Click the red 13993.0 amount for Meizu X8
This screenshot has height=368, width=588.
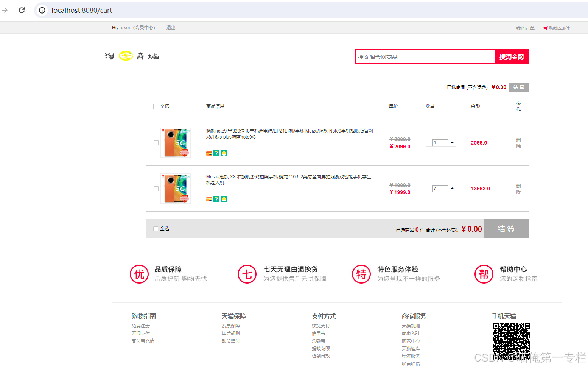pyautogui.click(x=481, y=189)
